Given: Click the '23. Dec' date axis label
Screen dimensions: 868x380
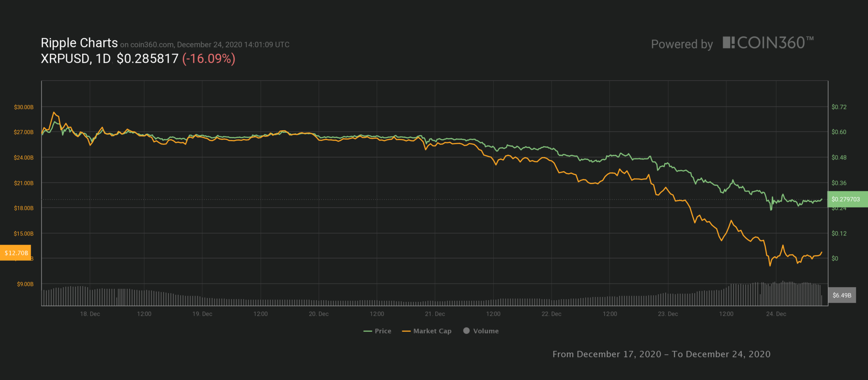Looking at the screenshot, I should [x=668, y=314].
